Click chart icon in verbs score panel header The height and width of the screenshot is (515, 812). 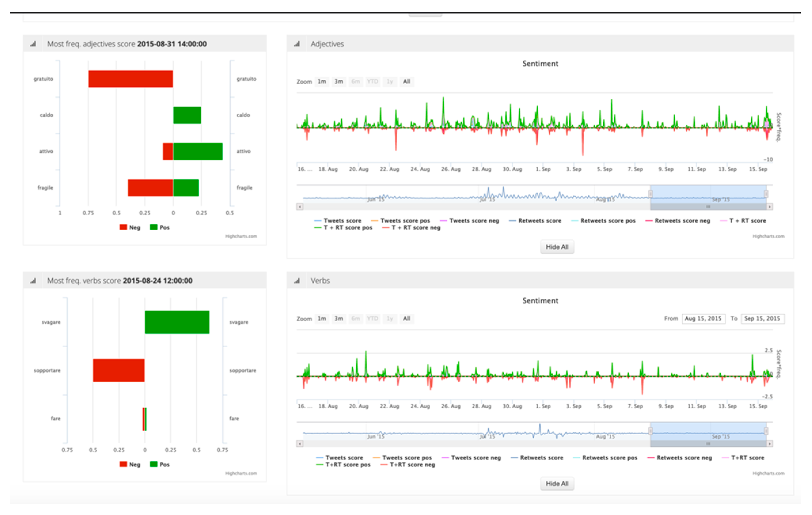(x=33, y=281)
